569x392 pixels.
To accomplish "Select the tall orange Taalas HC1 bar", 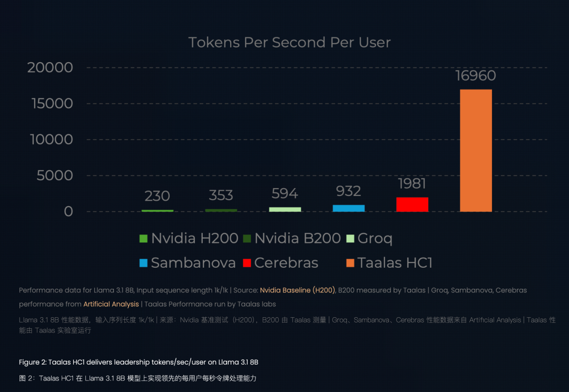I will (x=476, y=151).
